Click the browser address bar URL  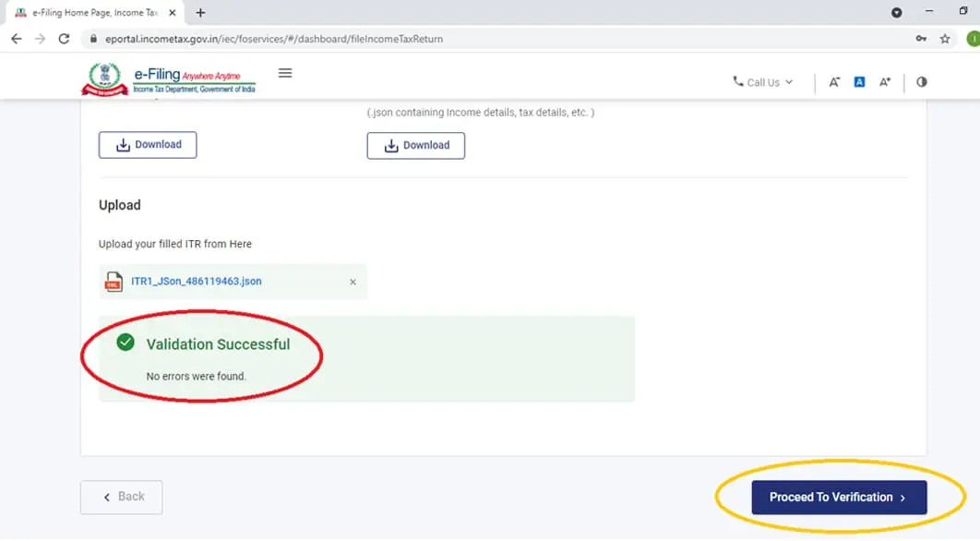click(x=274, y=39)
